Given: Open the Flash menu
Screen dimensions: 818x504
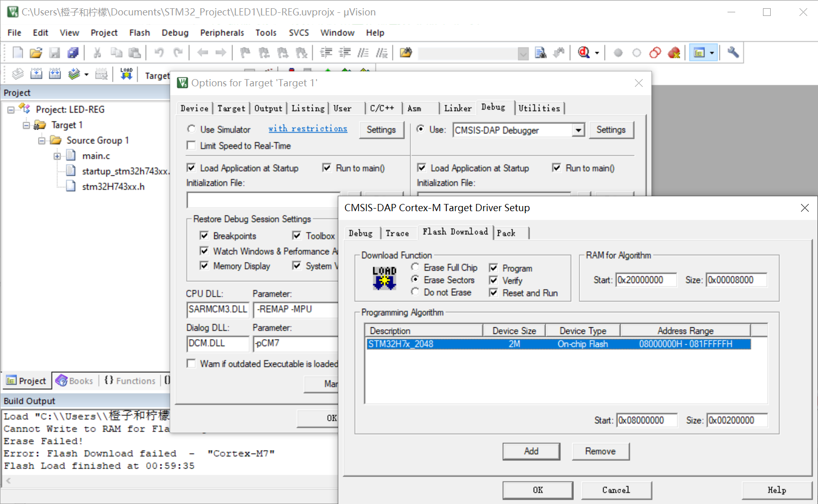Looking at the screenshot, I should 139,32.
